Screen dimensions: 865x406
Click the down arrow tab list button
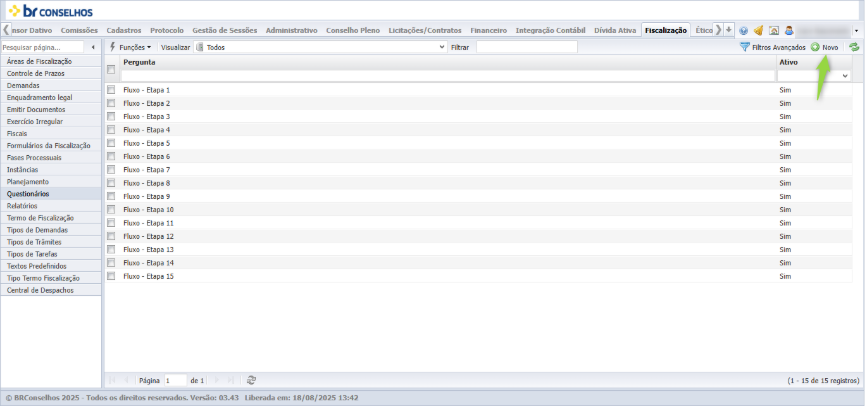coord(729,30)
